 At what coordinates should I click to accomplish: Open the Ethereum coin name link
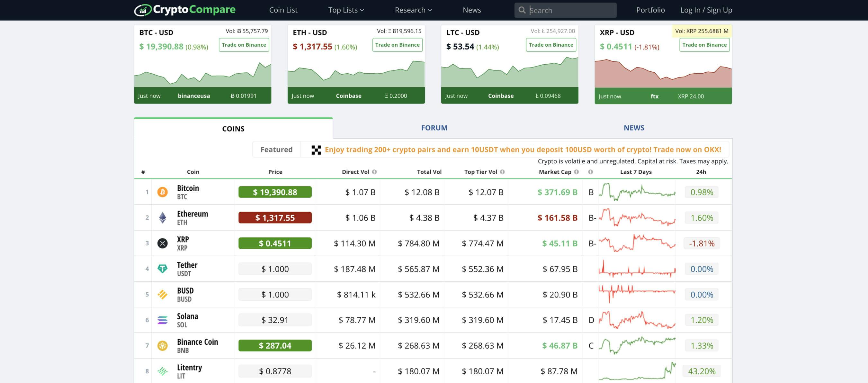[192, 214]
